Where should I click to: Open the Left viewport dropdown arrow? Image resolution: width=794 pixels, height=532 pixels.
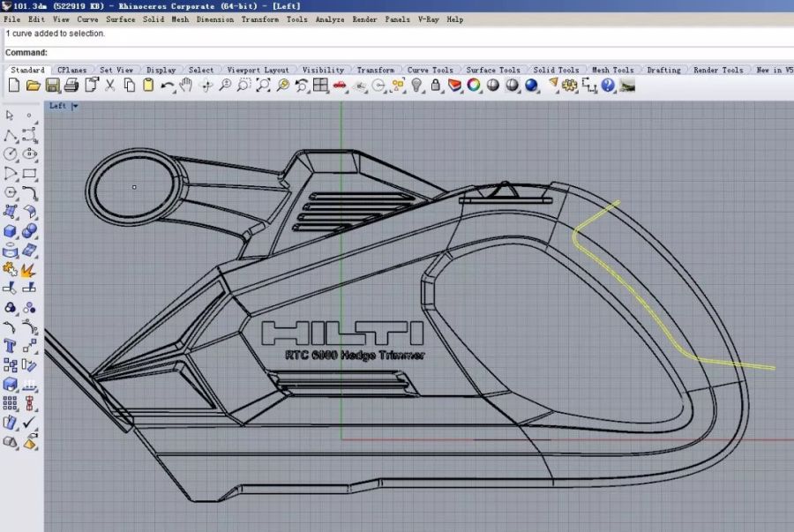pos(75,106)
